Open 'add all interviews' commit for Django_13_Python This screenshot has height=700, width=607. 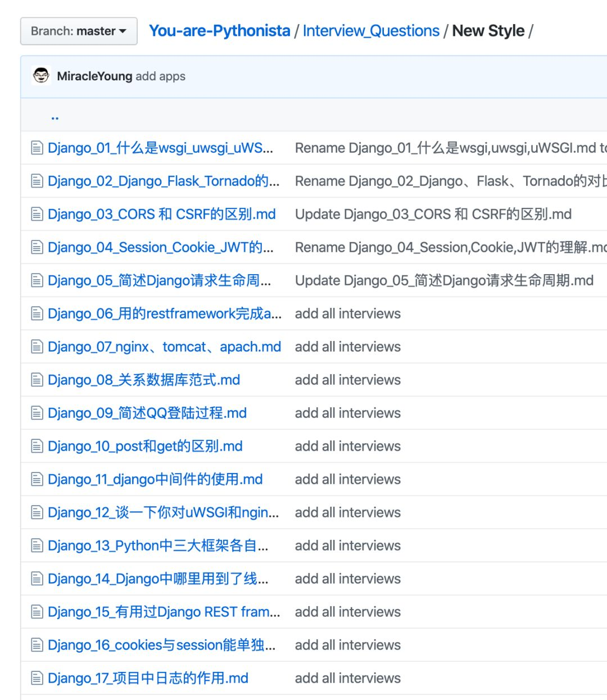[348, 546]
